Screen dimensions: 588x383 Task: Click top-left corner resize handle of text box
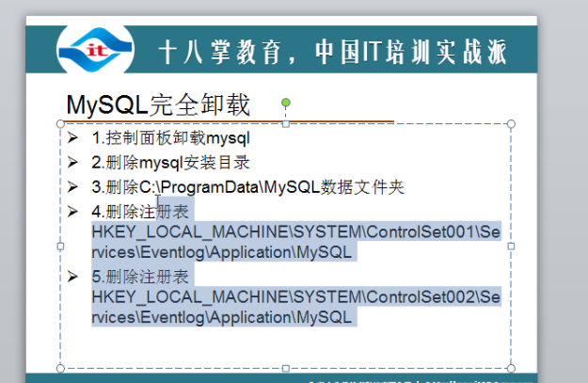pos(60,124)
